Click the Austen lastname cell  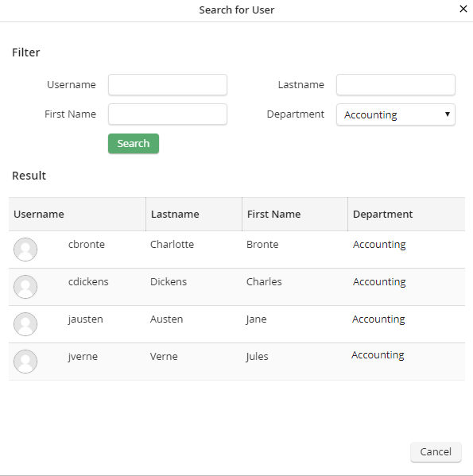click(167, 319)
